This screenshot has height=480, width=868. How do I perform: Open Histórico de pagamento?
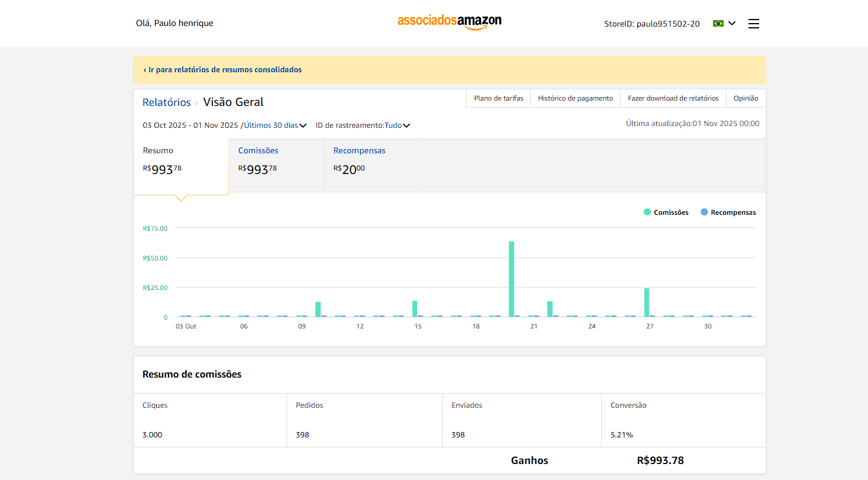tap(575, 98)
